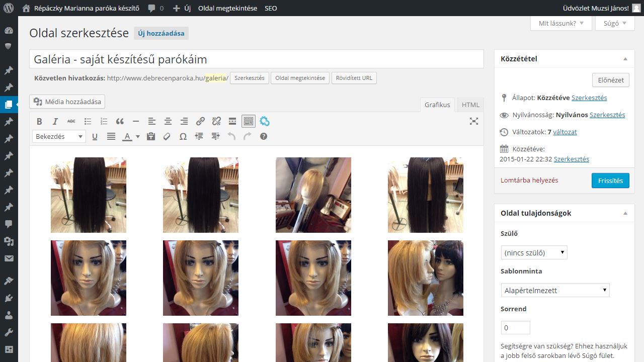Image resolution: width=644 pixels, height=362 pixels.
Task: Open the text color picker arrow
Action: [x=138, y=136]
